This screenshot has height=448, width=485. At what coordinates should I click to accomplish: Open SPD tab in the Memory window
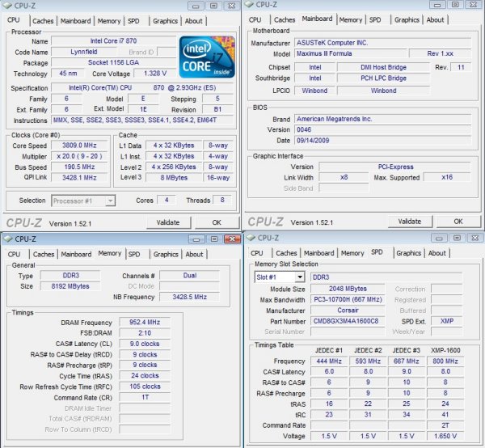[134, 254]
